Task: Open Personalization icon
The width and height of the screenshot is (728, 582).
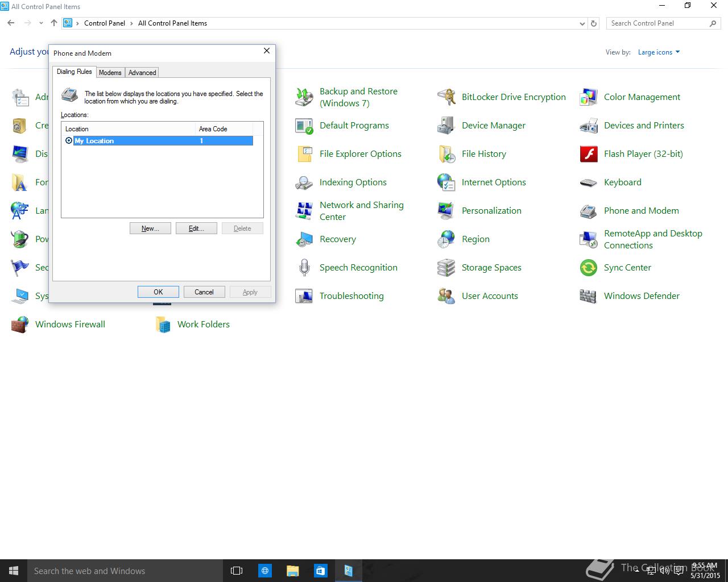Action: 446,211
